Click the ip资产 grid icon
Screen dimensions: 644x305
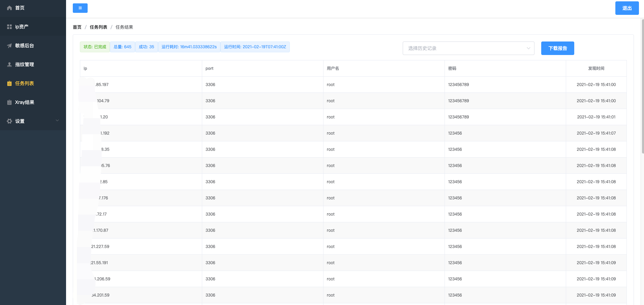point(9,27)
